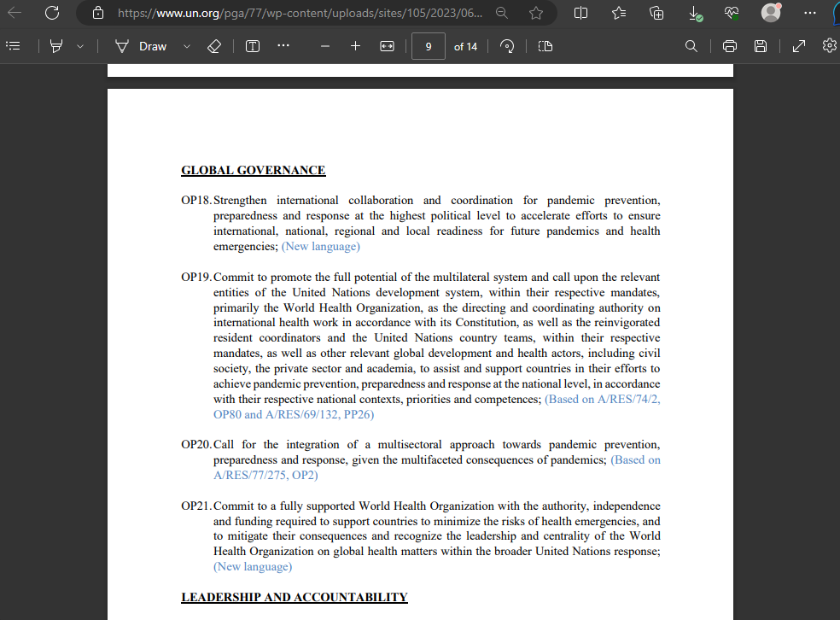View site info via the lock icon
The height and width of the screenshot is (620, 840).
tap(98, 13)
